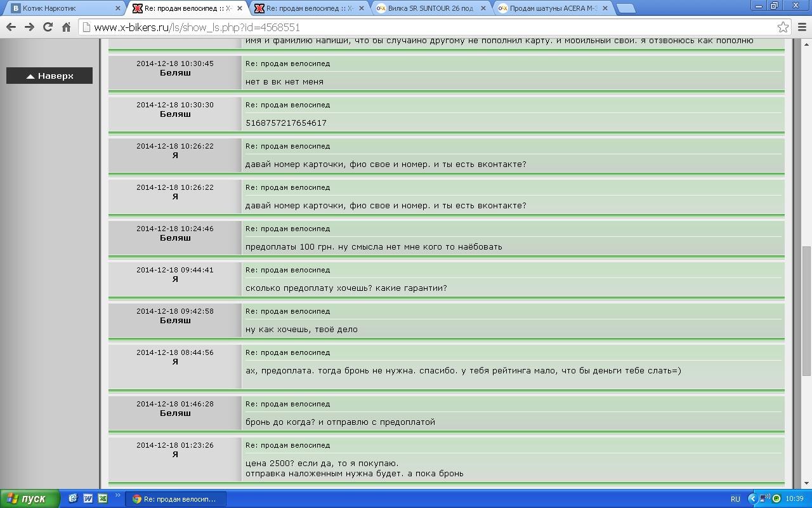Switch to the Котик Наркотик tab
812x508 pixels.
(60, 8)
